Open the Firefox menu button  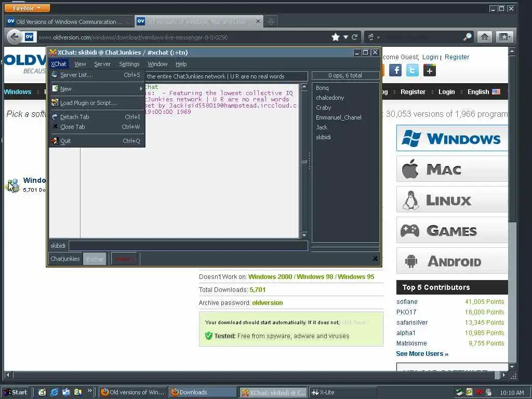click(x=27, y=8)
